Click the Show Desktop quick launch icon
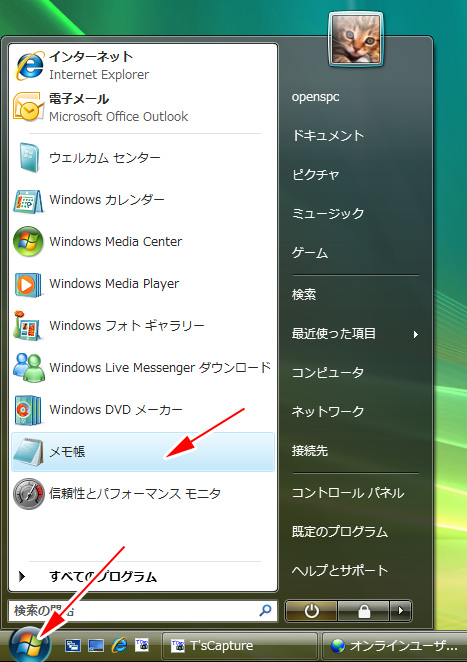The width and height of the screenshot is (467, 662). click(x=96, y=646)
